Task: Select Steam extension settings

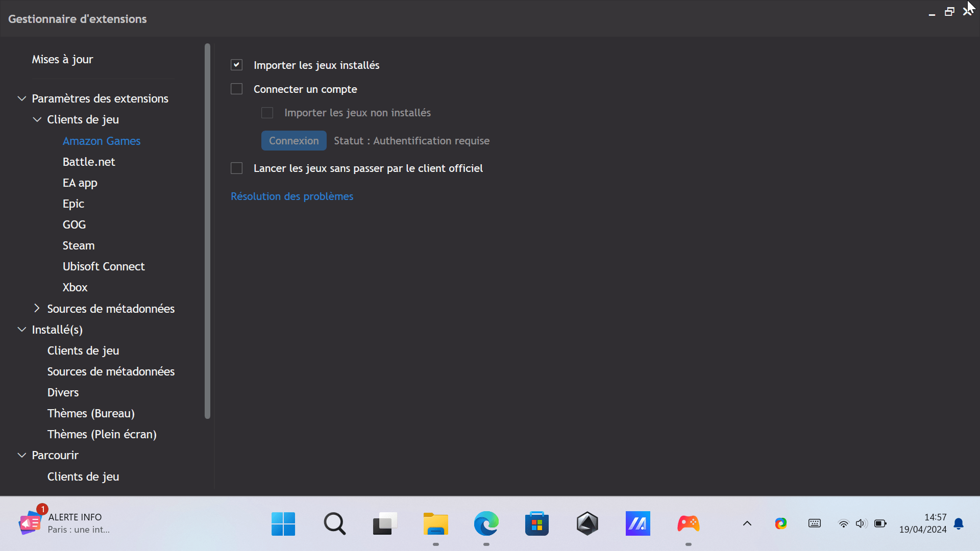Action: [78, 245]
